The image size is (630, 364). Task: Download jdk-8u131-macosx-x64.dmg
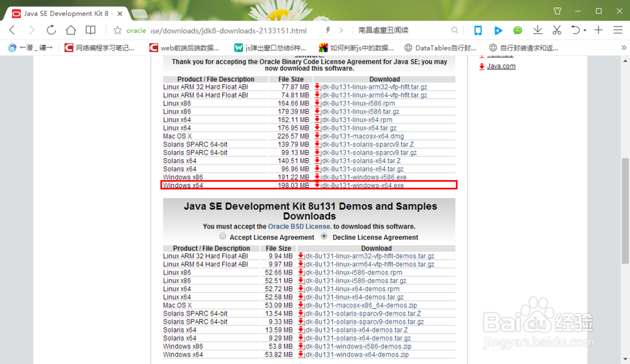pos(362,136)
